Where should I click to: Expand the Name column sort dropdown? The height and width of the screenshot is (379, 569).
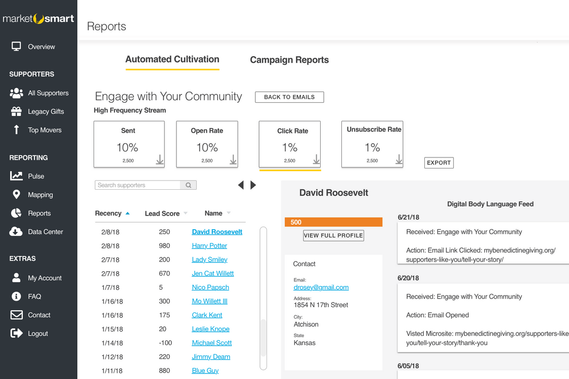point(229,213)
